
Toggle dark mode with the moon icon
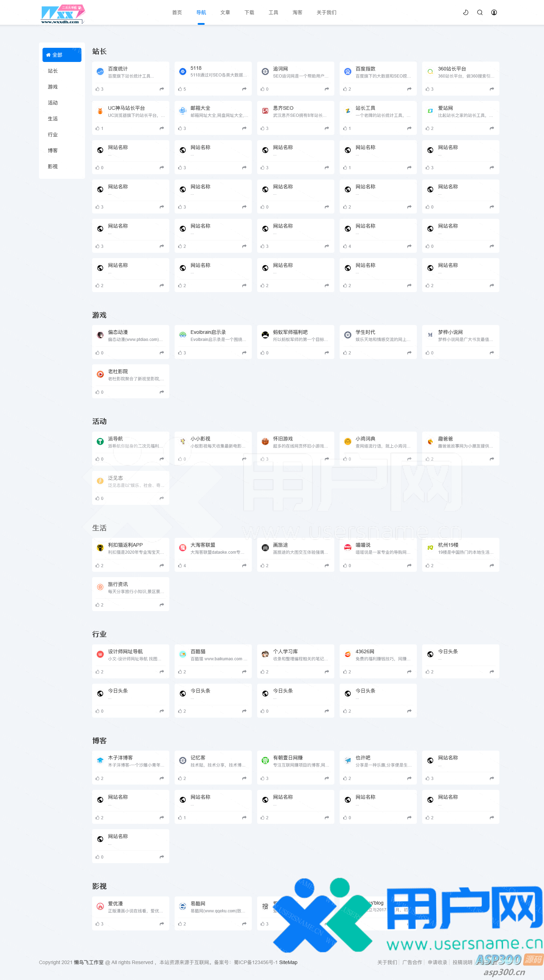[465, 12]
